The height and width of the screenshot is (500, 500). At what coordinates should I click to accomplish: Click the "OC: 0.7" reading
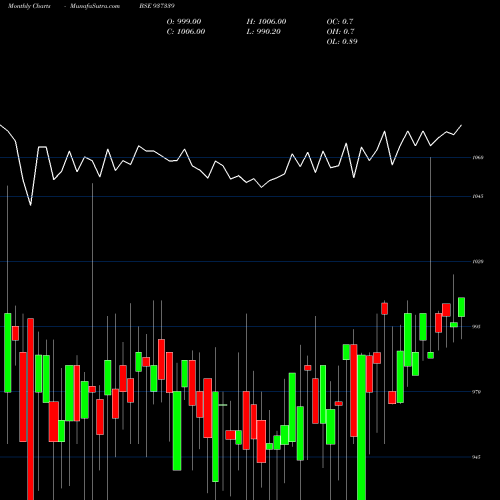[x=340, y=22]
